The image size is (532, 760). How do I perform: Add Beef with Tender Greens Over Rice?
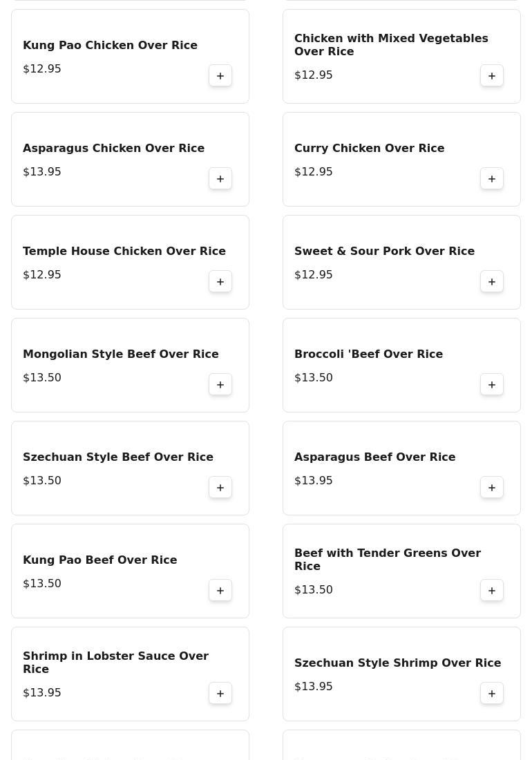click(492, 591)
